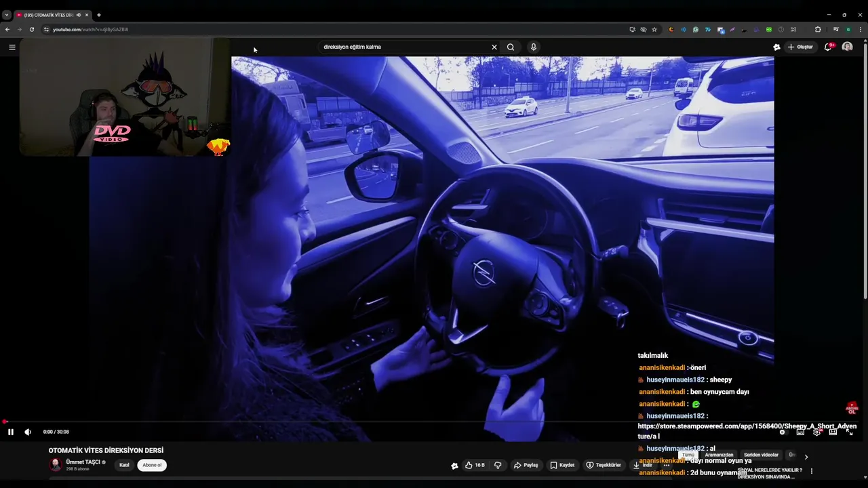The height and width of the screenshot is (488, 868).
Task: Click the crossed-eye icon in address bar
Action: (x=644, y=29)
